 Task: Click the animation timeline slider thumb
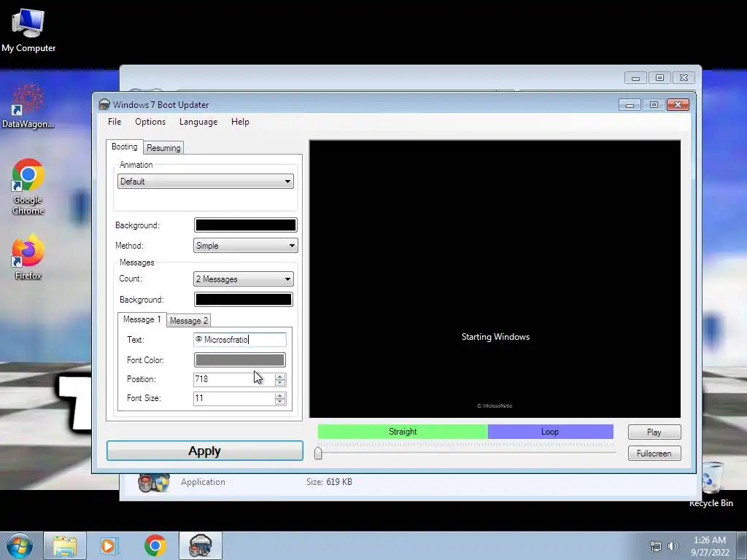tap(318, 452)
